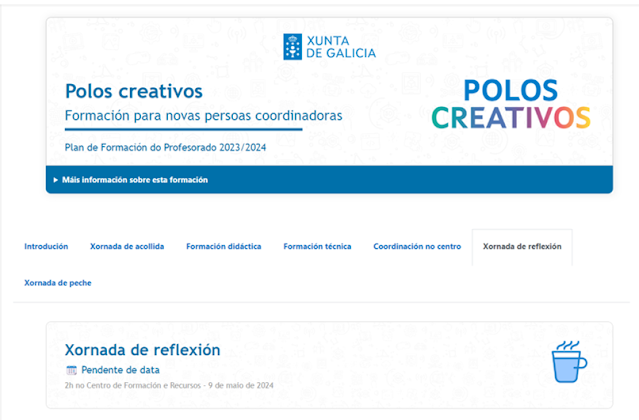Click the steaming coffee cup icon

(x=569, y=362)
